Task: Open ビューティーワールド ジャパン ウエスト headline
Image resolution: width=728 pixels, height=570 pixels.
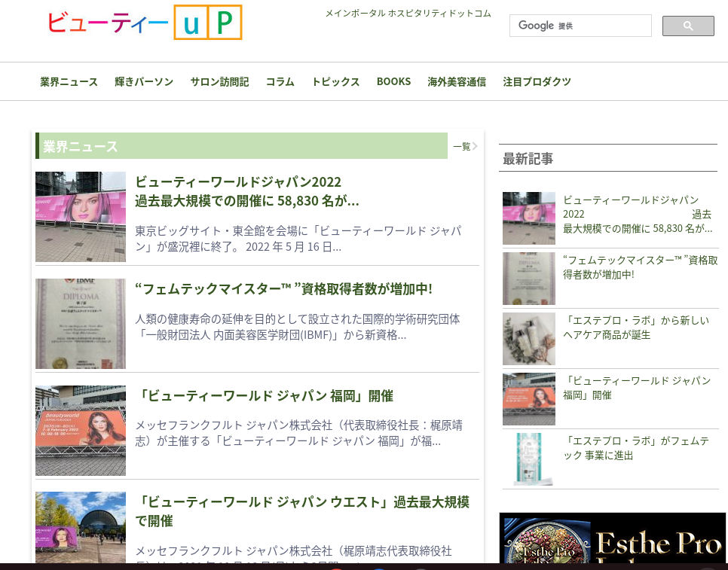Action: click(x=302, y=511)
